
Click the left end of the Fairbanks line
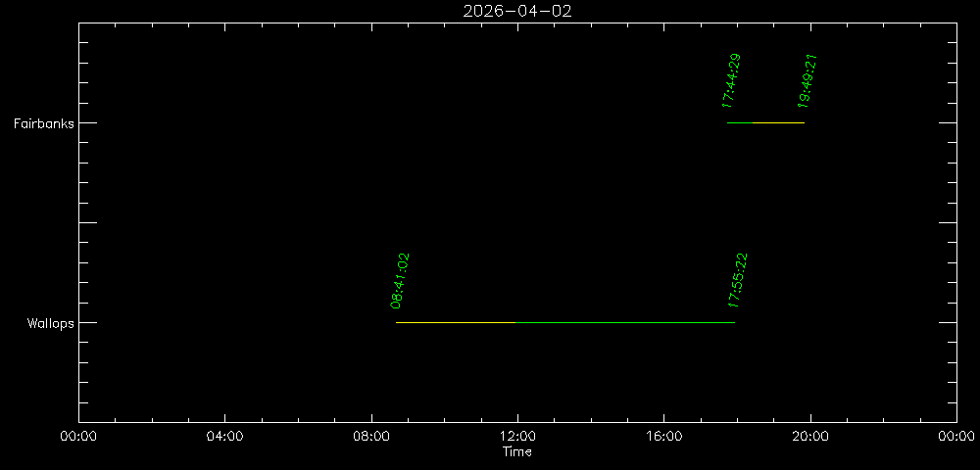728,122
